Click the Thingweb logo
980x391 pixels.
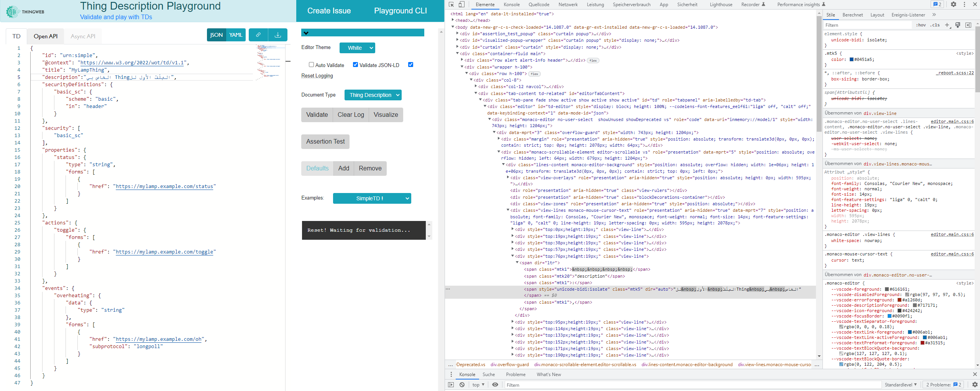(12, 11)
